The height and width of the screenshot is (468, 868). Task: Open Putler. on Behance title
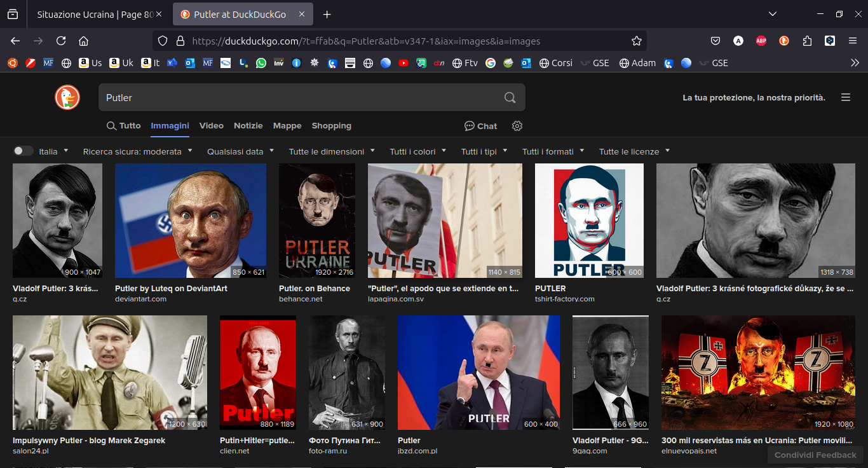[x=315, y=288]
